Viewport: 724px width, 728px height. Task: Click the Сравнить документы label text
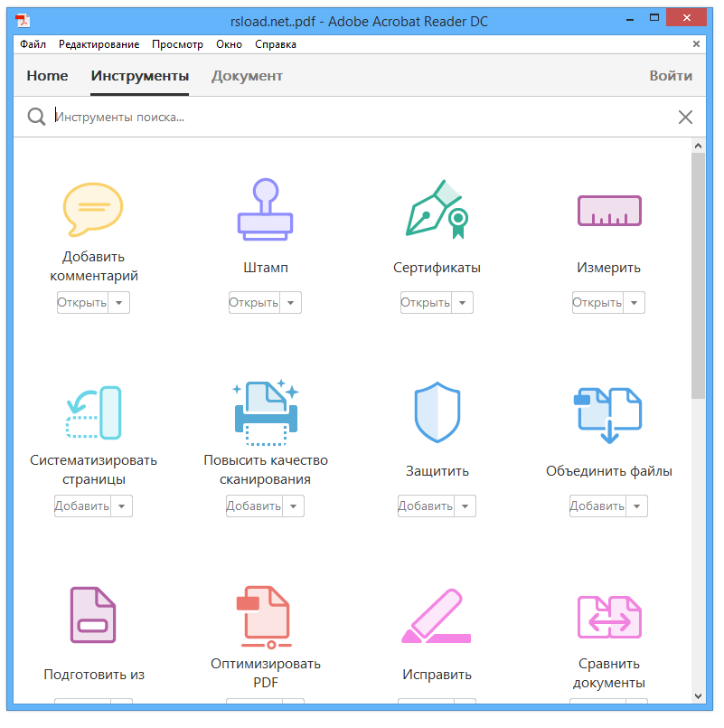point(609,673)
